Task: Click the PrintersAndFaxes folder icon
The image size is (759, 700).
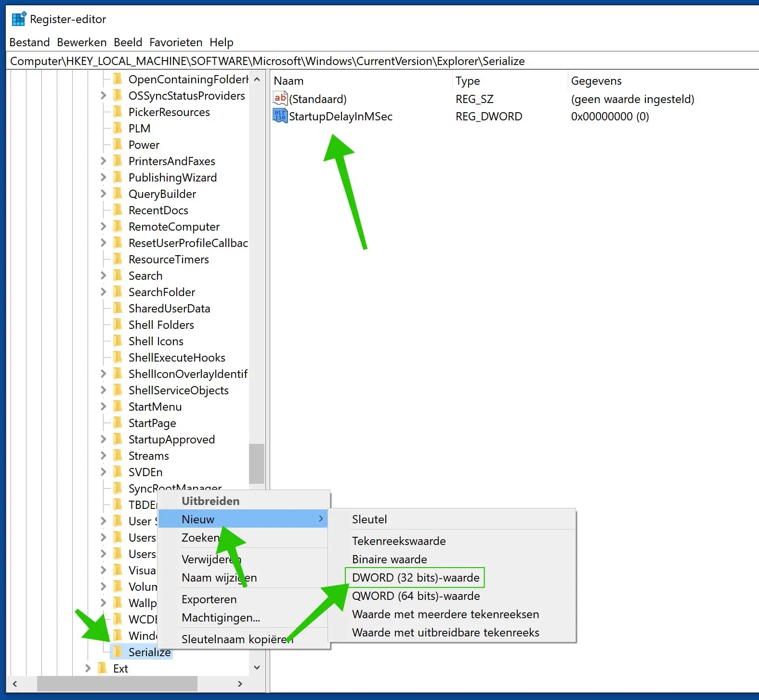Action: tap(118, 161)
